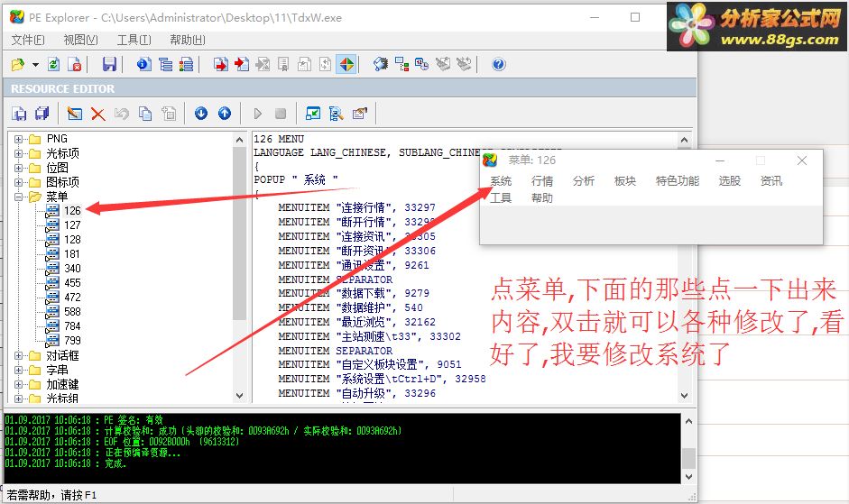
Task: Click the line MENUITEM "数据下载", 9279
Action: 354,293
